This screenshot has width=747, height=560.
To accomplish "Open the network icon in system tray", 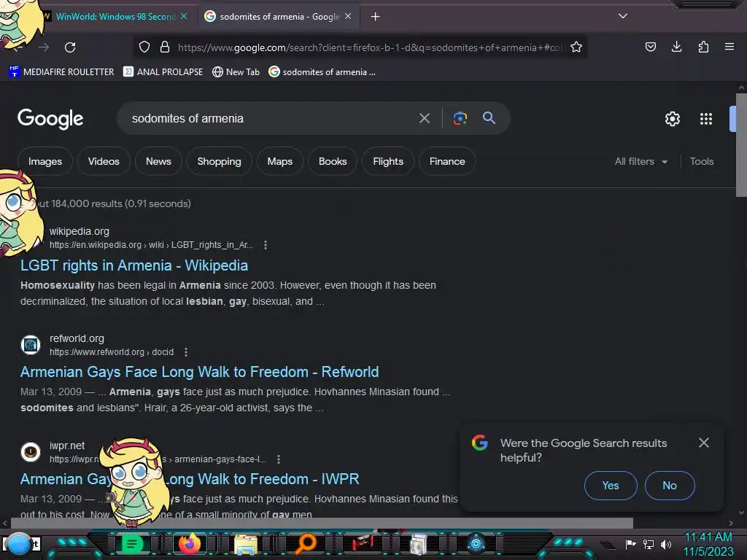I will [x=648, y=544].
